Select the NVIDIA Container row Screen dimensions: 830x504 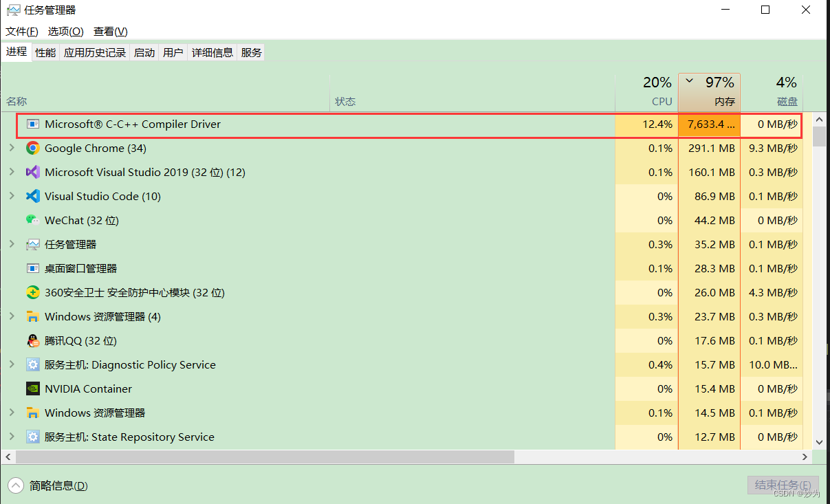point(402,388)
